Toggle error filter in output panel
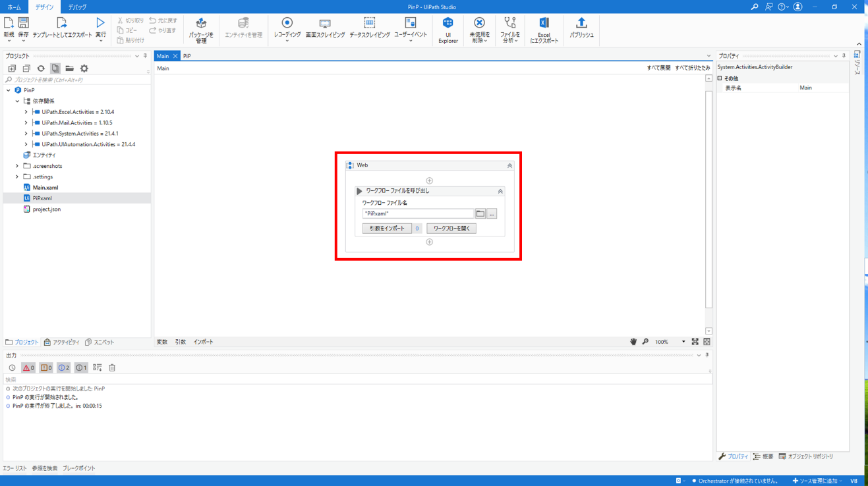 coord(28,368)
